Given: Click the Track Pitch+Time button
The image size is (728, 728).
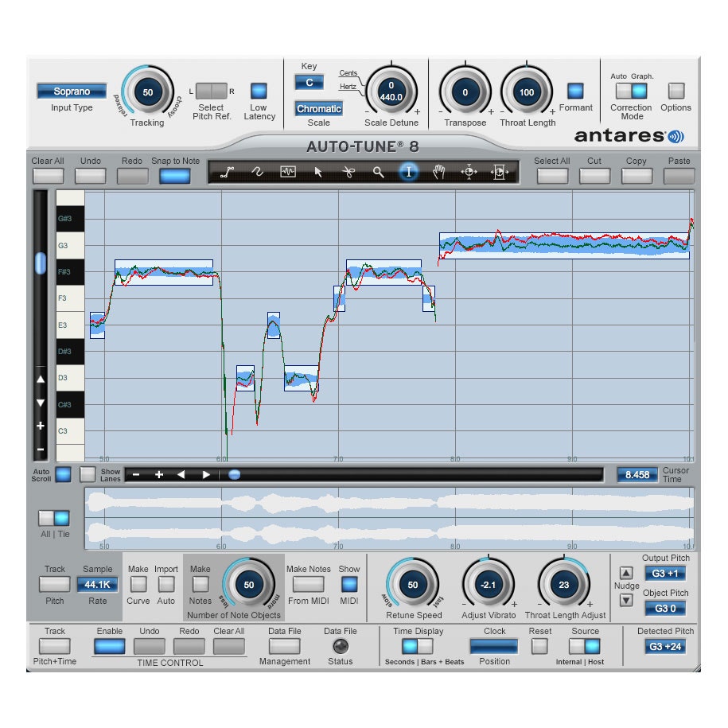Looking at the screenshot, I should coord(54,646).
